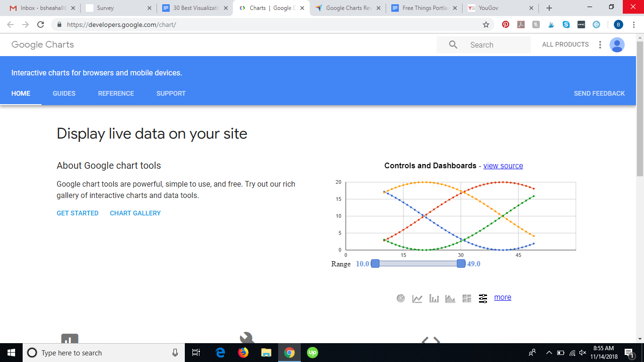The image size is (644, 362).
Task: Open the GUIDES navigation tab
Action: coord(64,93)
